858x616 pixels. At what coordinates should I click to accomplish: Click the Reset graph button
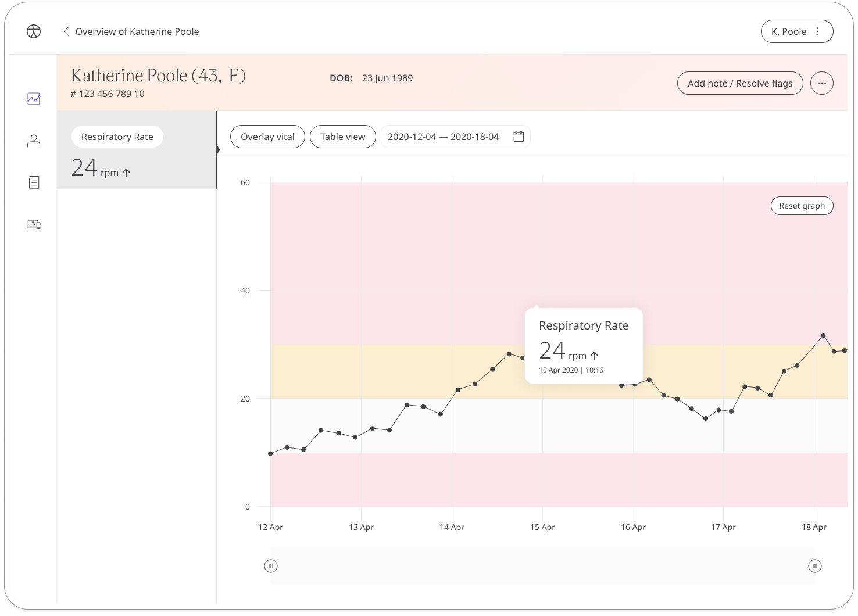pos(802,206)
